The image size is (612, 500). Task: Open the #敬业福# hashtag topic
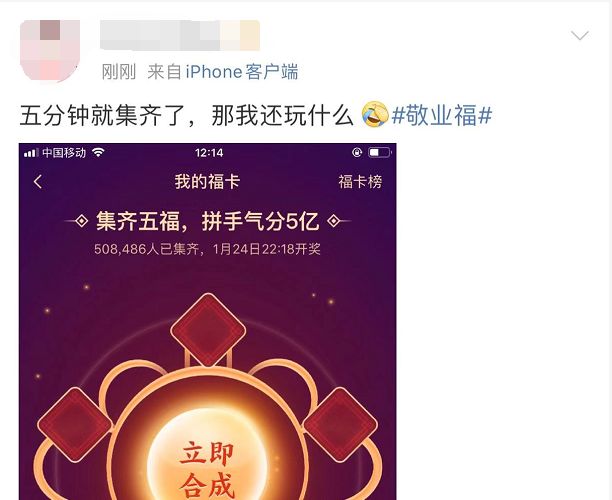(441, 116)
